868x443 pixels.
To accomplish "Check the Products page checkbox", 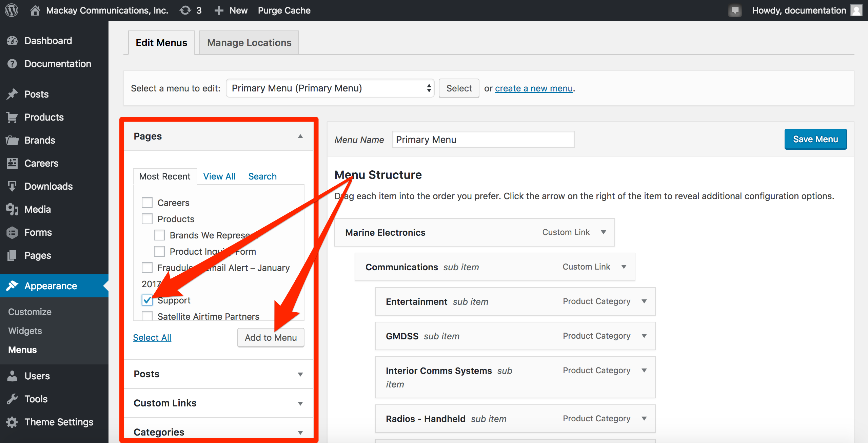I will click(147, 219).
